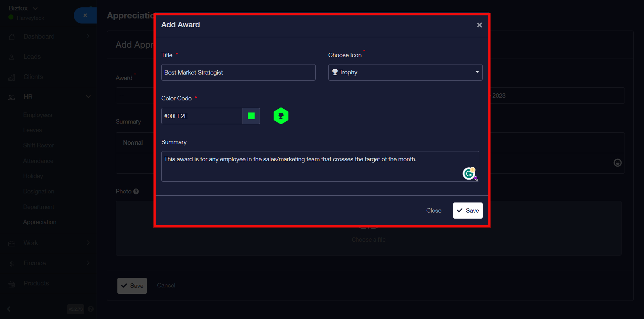Click the Products basket icon in sidebar
Viewport: 644px width, 319px height.
tap(12, 284)
